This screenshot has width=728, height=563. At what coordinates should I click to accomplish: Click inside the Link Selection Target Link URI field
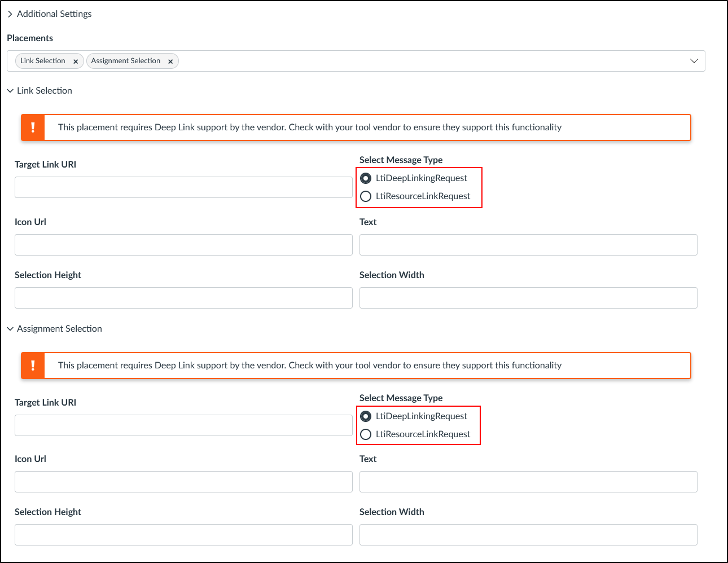coord(183,187)
